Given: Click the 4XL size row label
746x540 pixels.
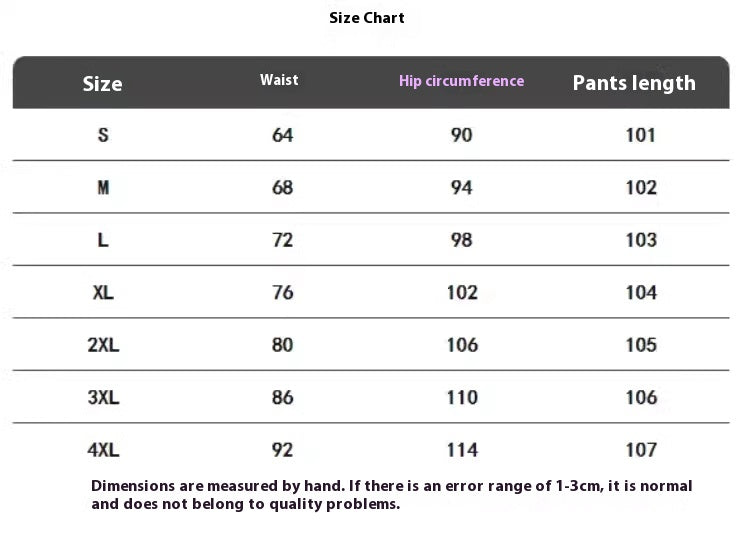Looking at the screenshot, I should coord(103,450).
